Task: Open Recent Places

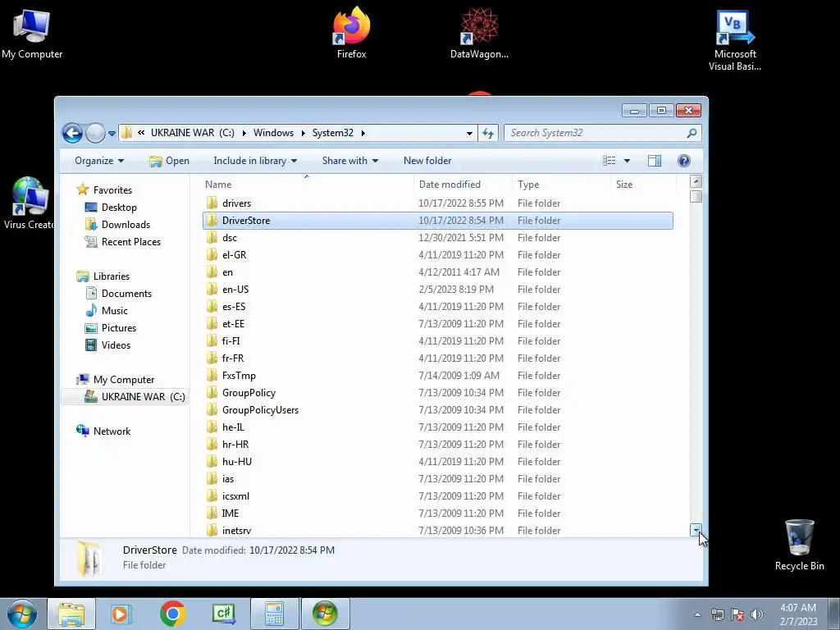Action: [130, 242]
